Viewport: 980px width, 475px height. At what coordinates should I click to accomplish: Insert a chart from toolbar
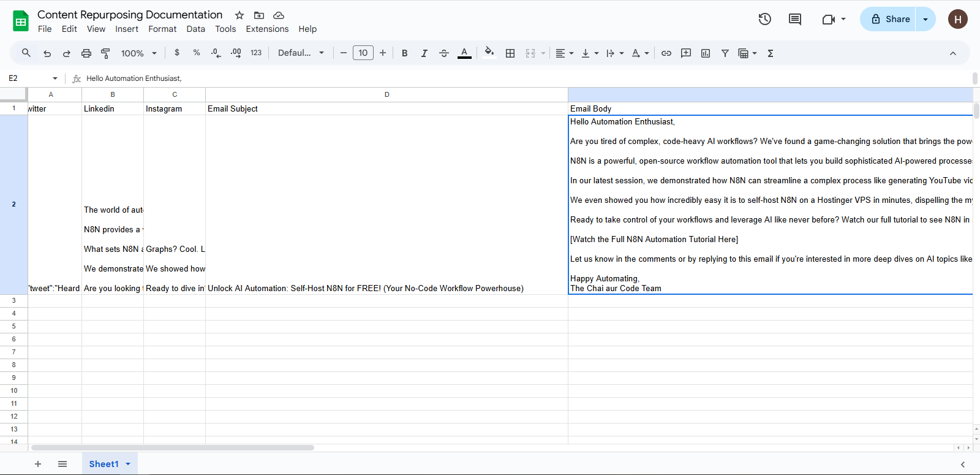click(x=706, y=53)
